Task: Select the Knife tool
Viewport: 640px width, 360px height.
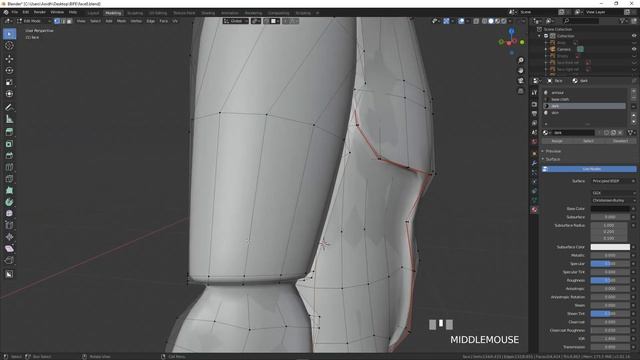Action: (9, 179)
